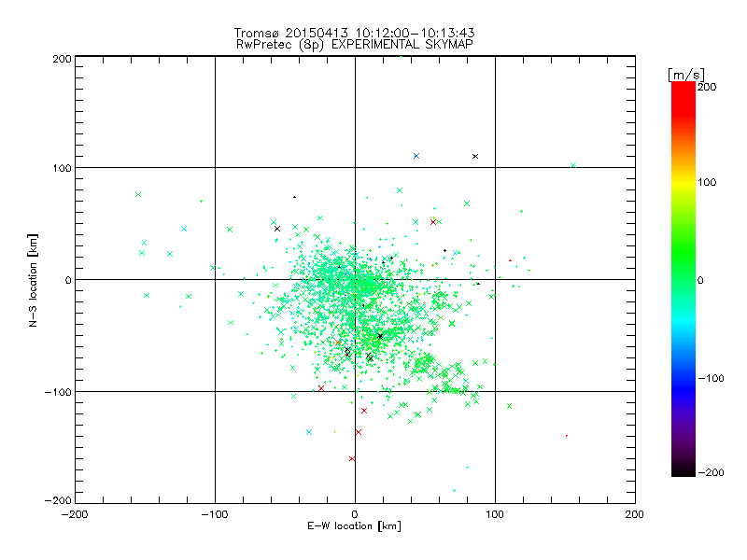The height and width of the screenshot is (560, 747).
Task: Click the title line 'Tromsø 20150413 10:12:00-10:13:43'
Action: pos(354,33)
